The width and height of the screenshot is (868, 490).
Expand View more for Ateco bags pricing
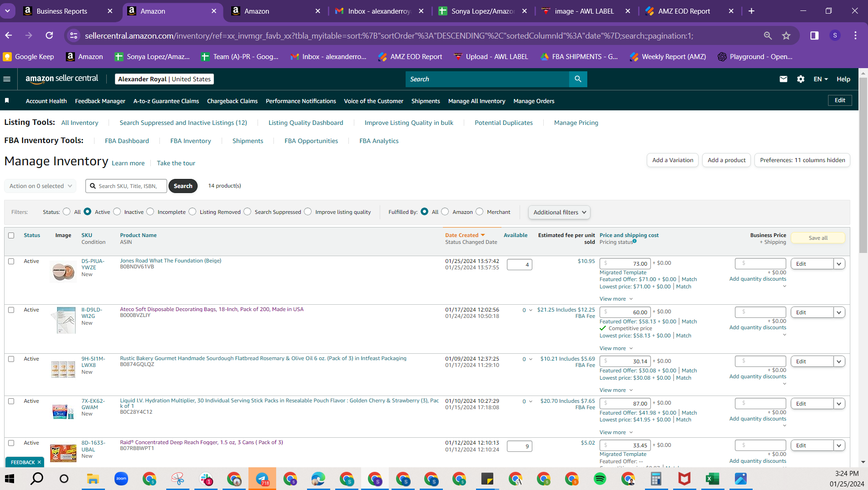point(616,348)
